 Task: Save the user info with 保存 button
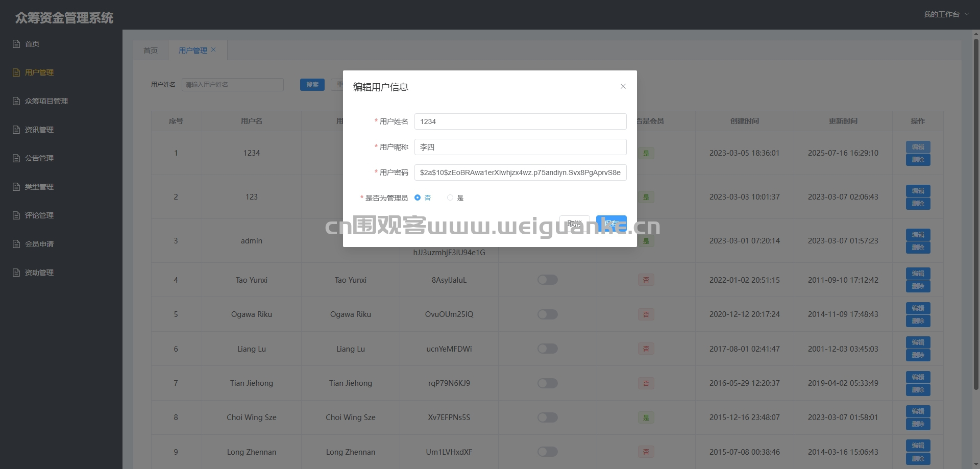coord(611,224)
